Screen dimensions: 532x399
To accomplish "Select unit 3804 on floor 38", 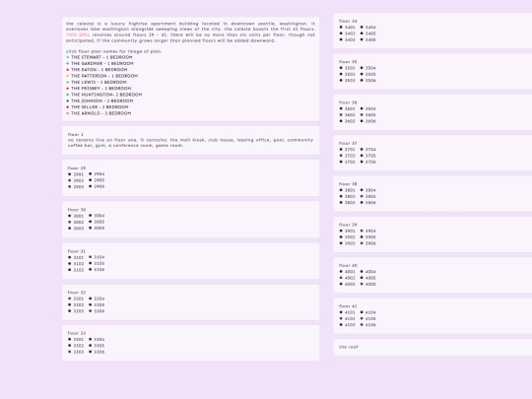I will click(370, 190).
